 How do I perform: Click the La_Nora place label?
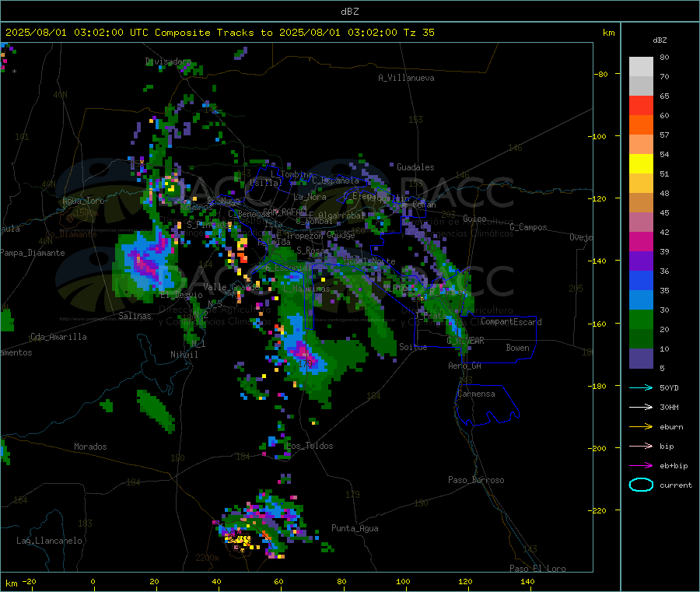pyautogui.click(x=310, y=197)
